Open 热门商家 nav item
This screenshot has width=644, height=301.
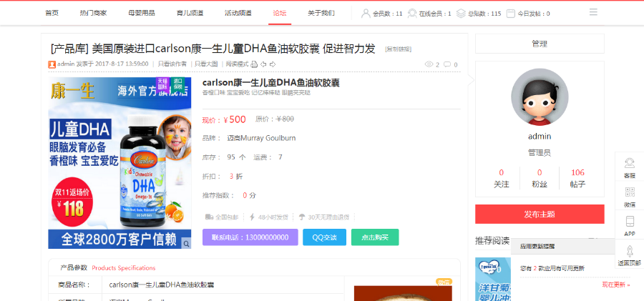pos(93,13)
